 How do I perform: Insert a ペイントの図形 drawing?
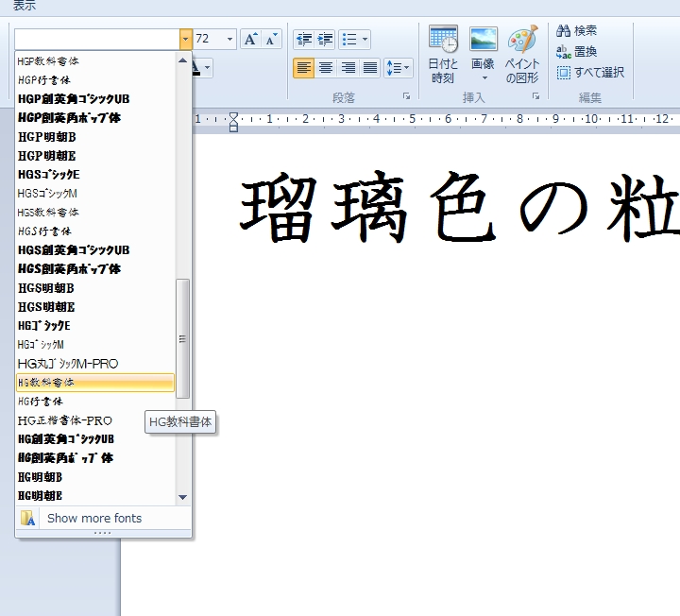522,54
